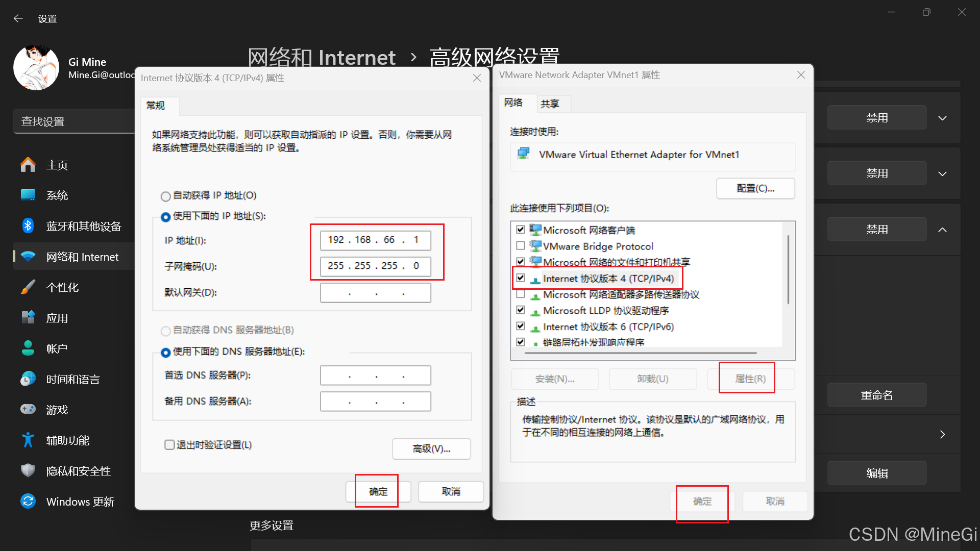Viewport: 980px width, 551px height.
Task: Open Accounts (帐户) via its person icon
Action: pyautogui.click(x=28, y=348)
